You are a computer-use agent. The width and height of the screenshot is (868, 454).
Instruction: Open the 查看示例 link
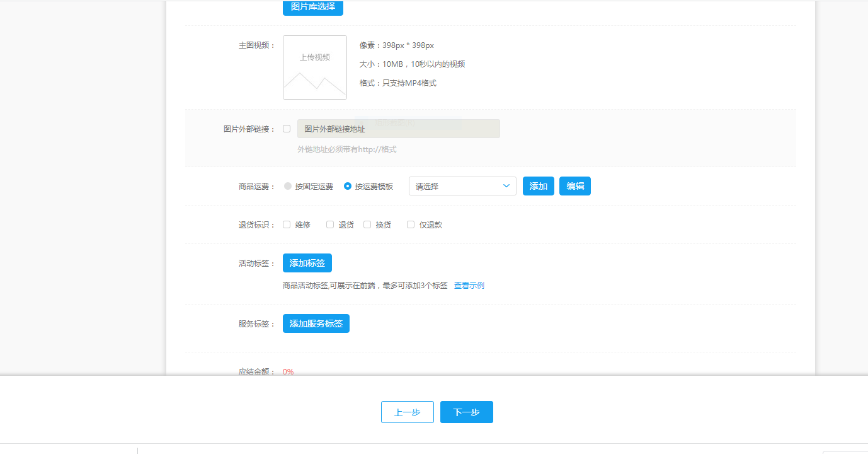(x=469, y=286)
